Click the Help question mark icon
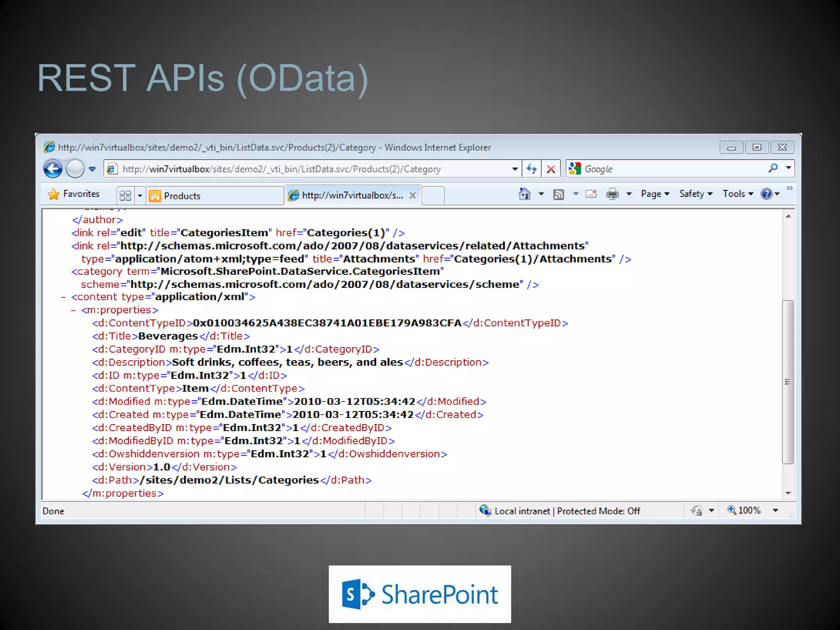This screenshot has width=840, height=630. click(x=766, y=194)
